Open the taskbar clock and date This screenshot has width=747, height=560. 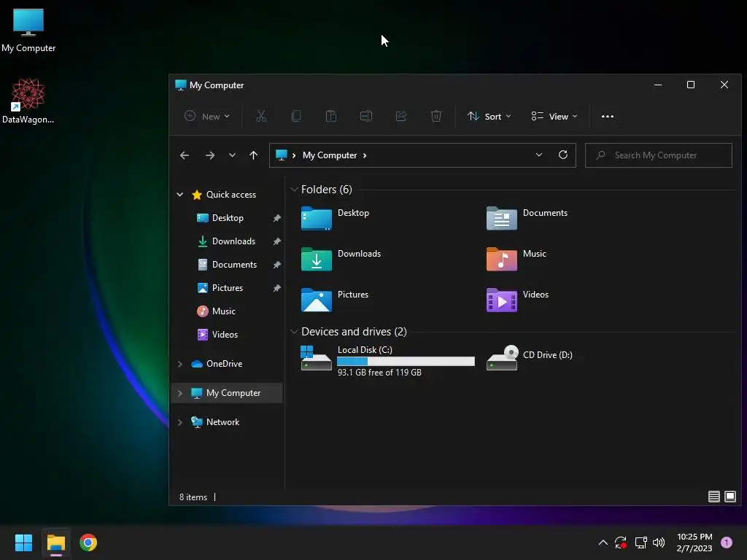pyautogui.click(x=694, y=542)
